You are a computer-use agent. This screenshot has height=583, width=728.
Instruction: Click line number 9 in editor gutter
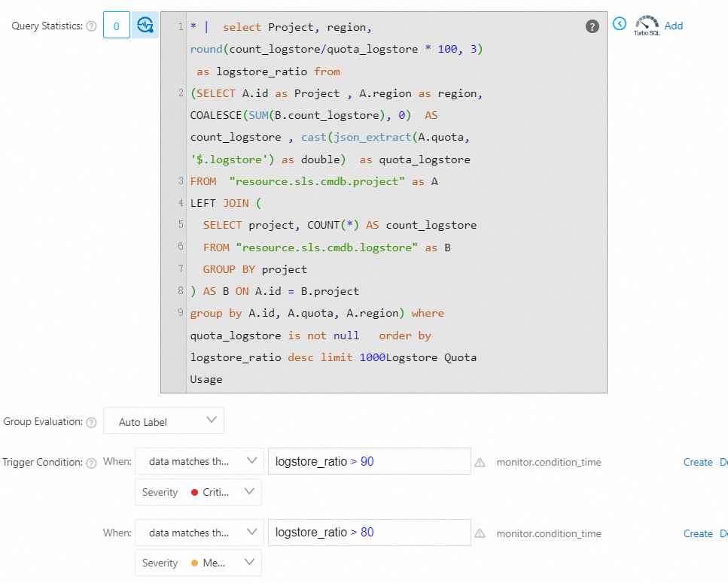(x=181, y=313)
